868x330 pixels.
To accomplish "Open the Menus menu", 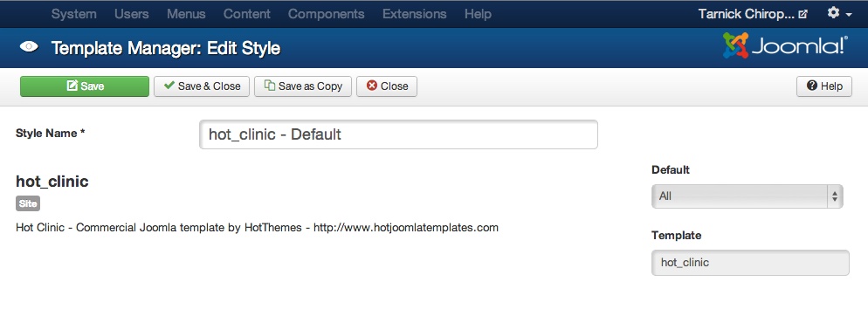I will coord(186,14).
